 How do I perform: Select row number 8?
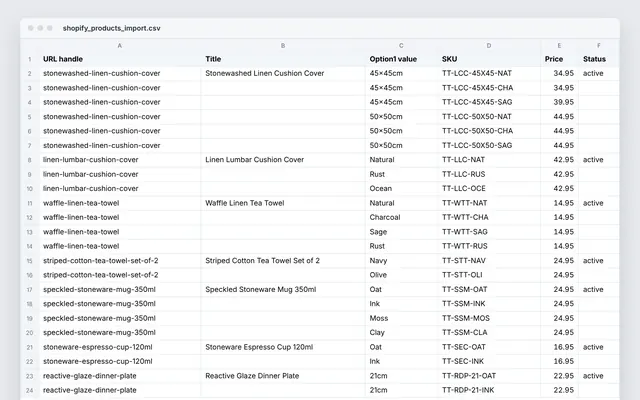coord(30,160)
